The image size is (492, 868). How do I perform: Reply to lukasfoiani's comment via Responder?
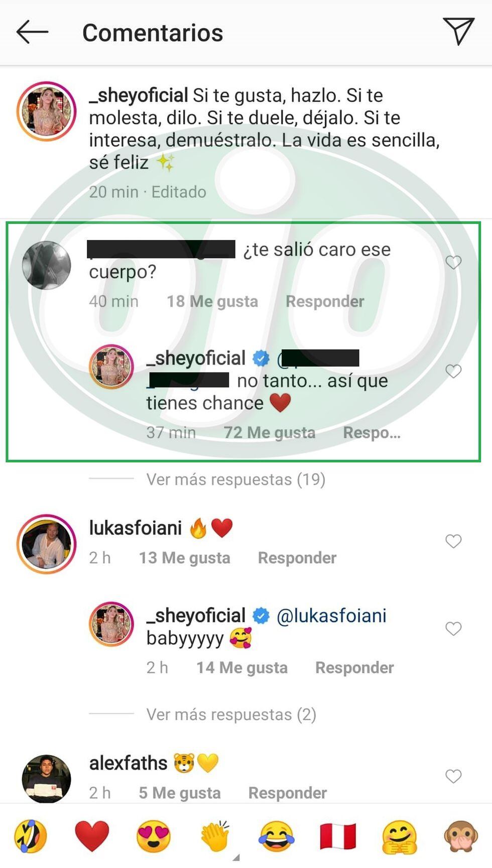point(297,558)
